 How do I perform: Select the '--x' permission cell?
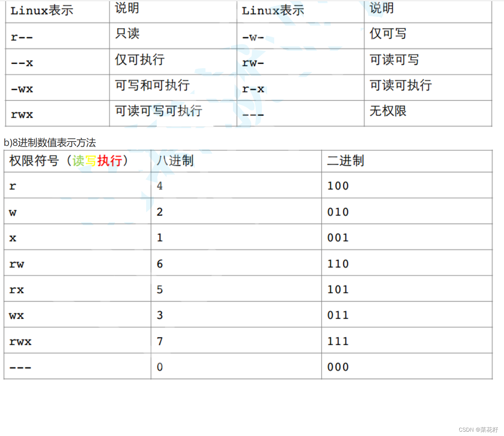tap(57, 62)
